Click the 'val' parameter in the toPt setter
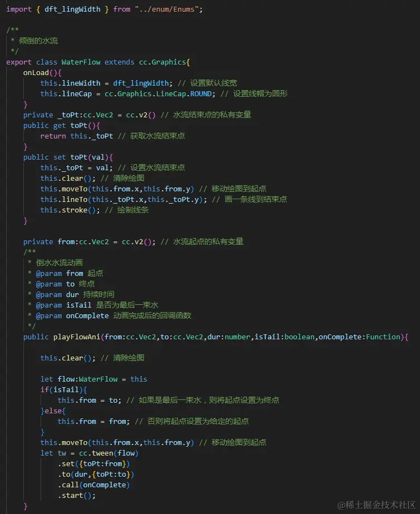This screenshot has height=514, width=420. coord(98,157)
